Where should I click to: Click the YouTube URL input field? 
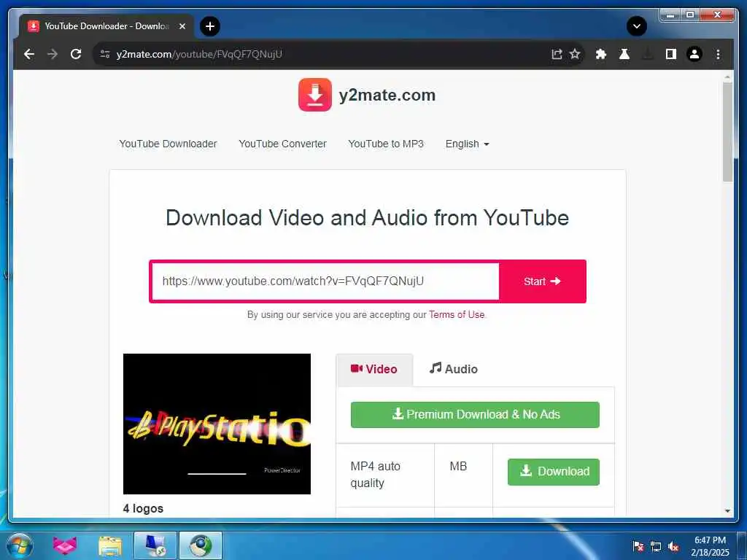click(325, 281)
